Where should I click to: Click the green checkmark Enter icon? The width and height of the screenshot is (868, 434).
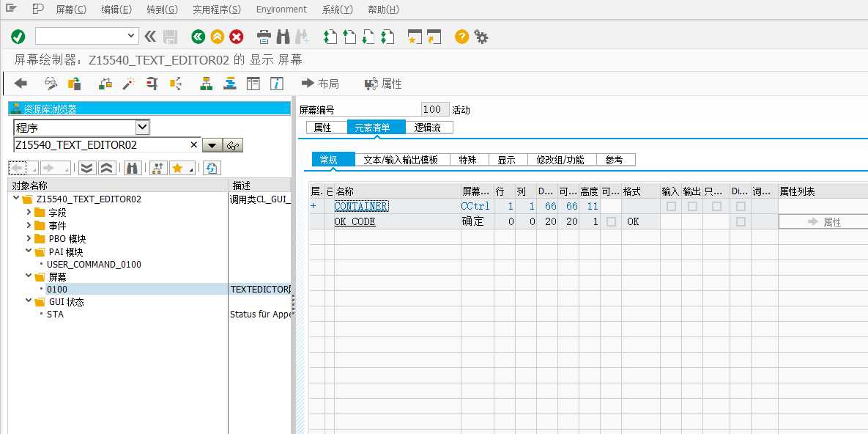click(18, 37)
